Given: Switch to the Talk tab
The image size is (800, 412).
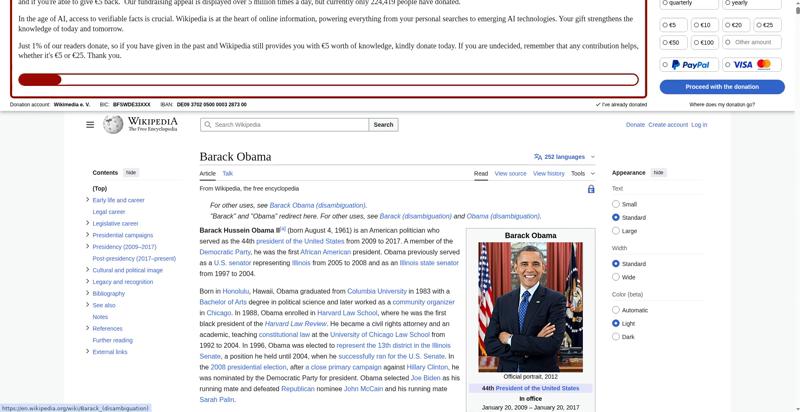Looking at the screenshot, I should 228,173.
